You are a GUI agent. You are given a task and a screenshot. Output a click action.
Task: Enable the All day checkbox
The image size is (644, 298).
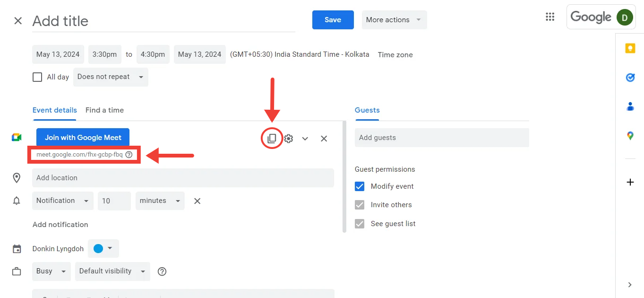coord(37,77)
